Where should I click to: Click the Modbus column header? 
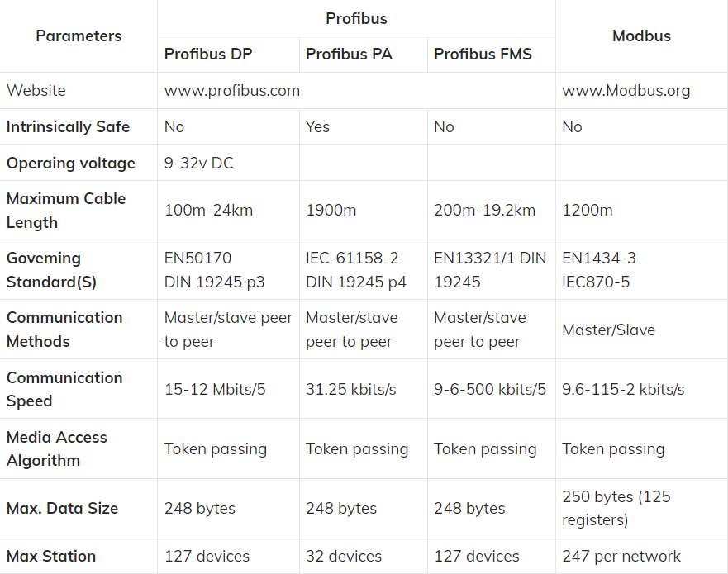click(x=641, y=36)
